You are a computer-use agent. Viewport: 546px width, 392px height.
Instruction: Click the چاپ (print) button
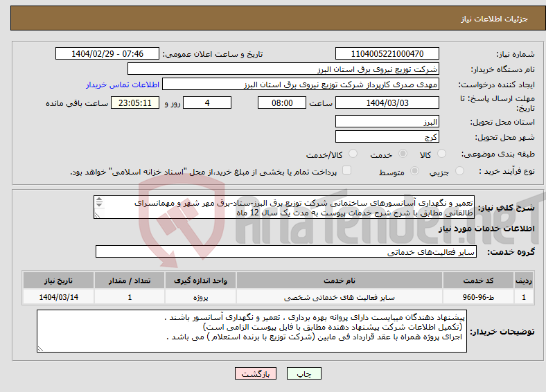click(303, 373)
